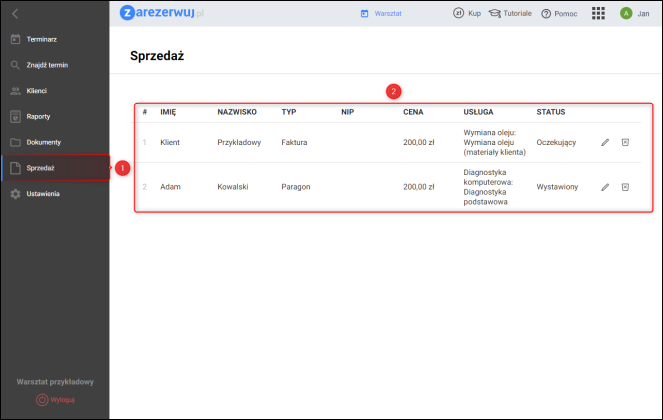Edit the Adam Kowalski sale row
The height and width of the screenshot is (420, 663).
click(605, 187)
